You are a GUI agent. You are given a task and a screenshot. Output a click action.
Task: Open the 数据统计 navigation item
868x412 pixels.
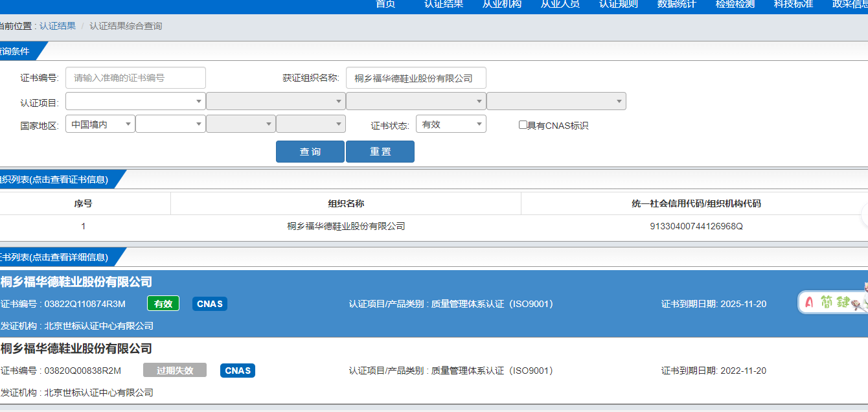677,4
